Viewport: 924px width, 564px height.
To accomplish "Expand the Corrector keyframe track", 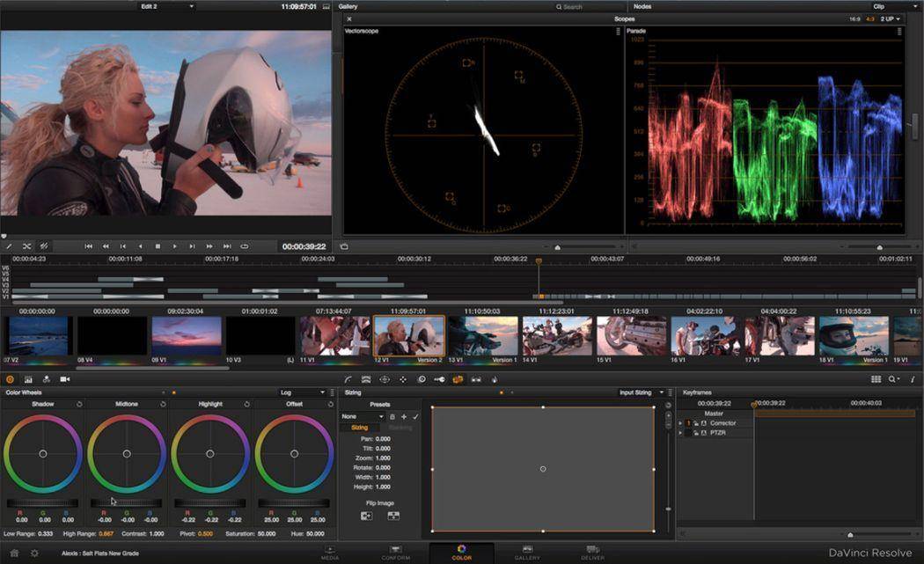I will click(680, 423).
